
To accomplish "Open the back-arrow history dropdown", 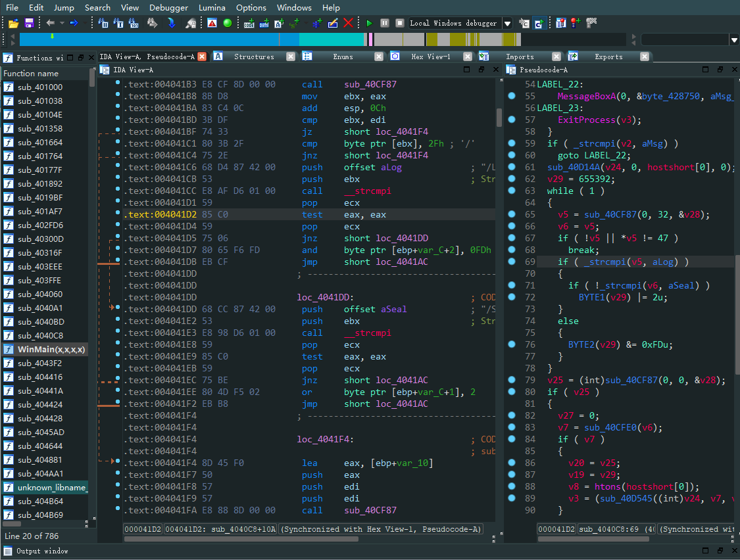I will (61, 23).
